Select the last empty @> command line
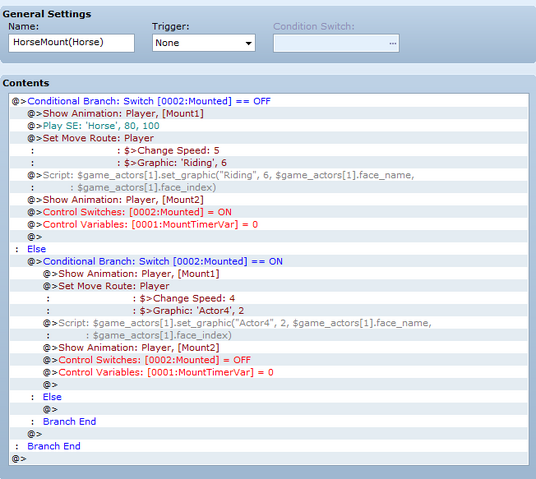The height and width of the screenshot is (479, 536). 268,458
